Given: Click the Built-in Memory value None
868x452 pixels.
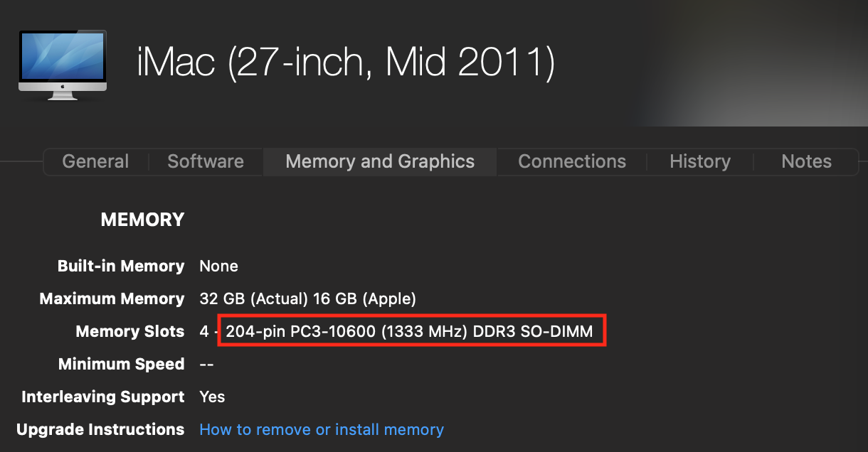Looking at the screenshot, I should pos(218,266).
